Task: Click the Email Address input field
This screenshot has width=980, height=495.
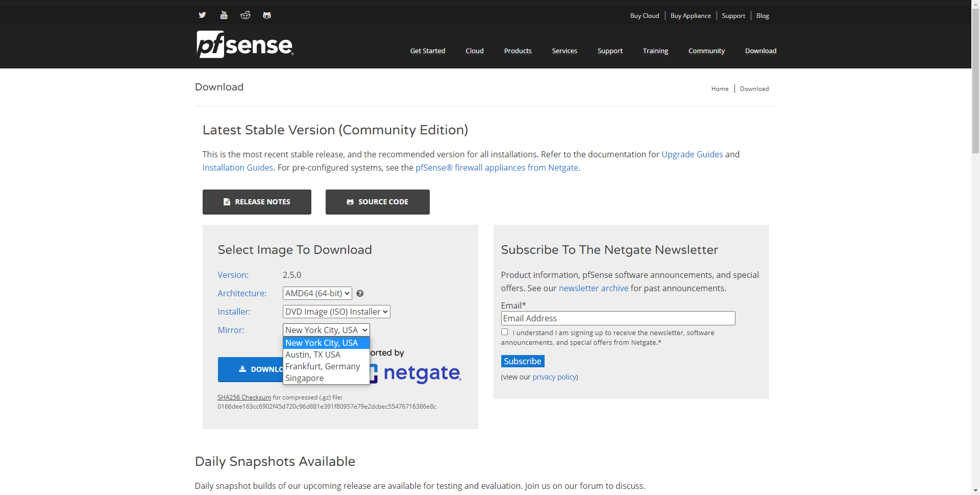Action: coord(618,318)
